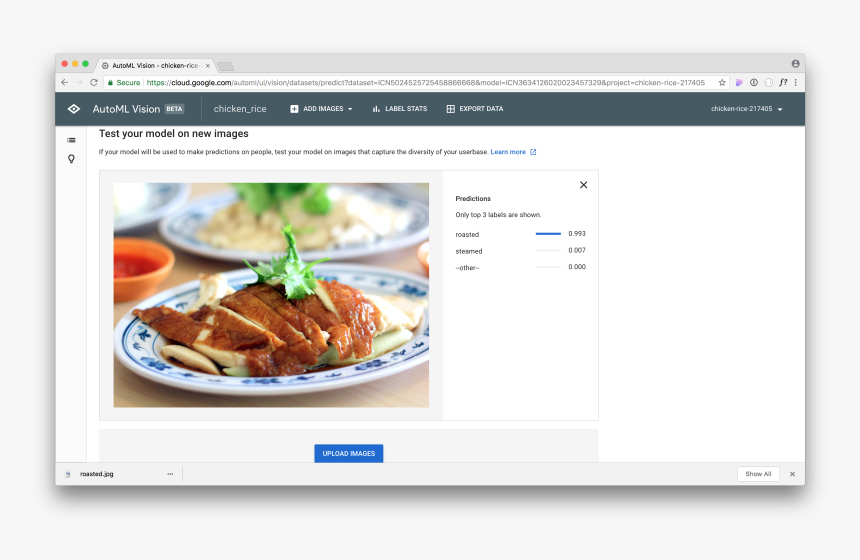
Task: Click the roasted prediction score bar
Action: point(548,234)
